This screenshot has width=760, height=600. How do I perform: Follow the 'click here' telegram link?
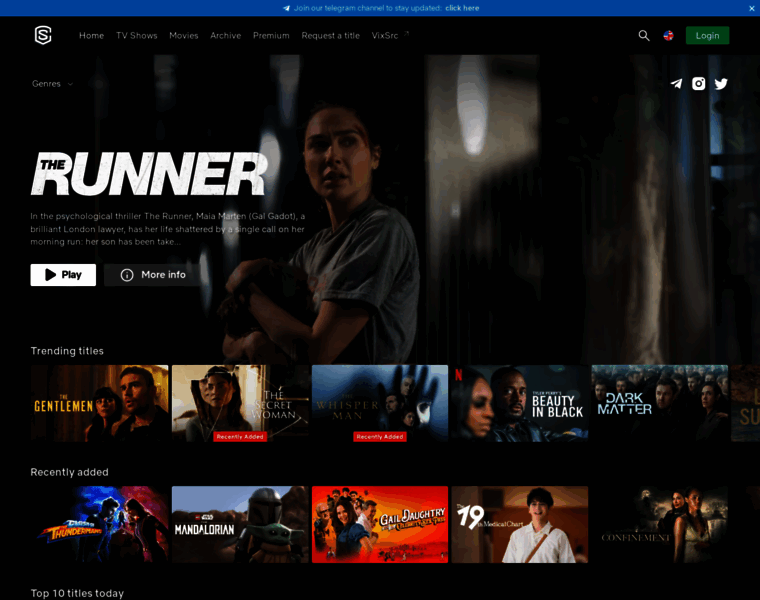click(462, 8)
